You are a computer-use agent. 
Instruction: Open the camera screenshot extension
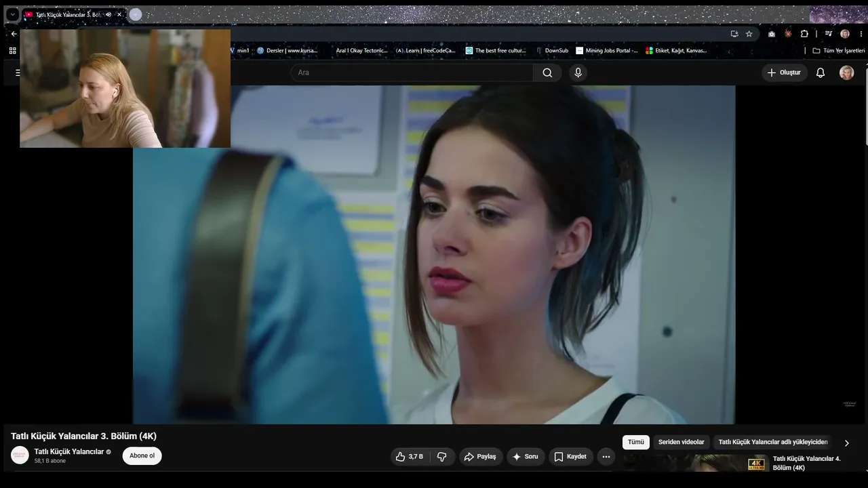click(772, 34)
